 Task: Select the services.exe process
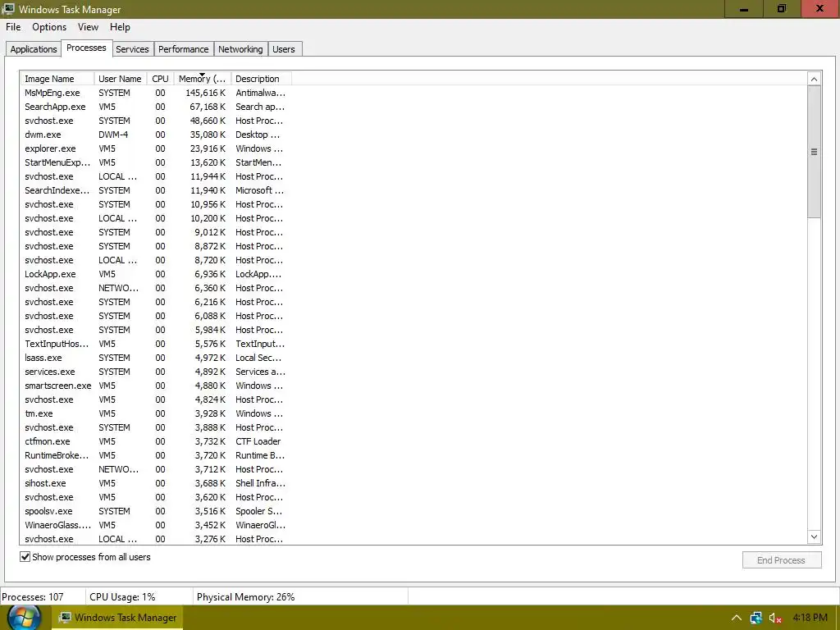[x=155, y=372]
